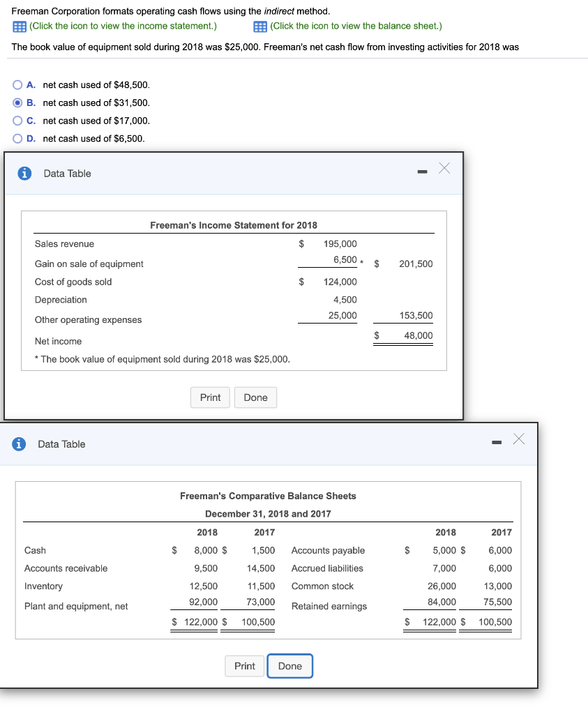Click Print on the income statement dialog
This screenshot has height=714, width=588.
[x=210, y=397]
